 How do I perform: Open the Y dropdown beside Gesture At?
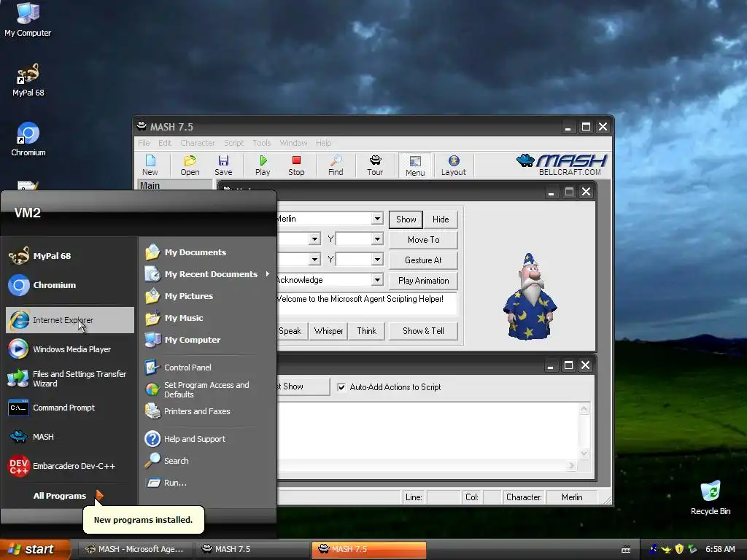point(377,259)
